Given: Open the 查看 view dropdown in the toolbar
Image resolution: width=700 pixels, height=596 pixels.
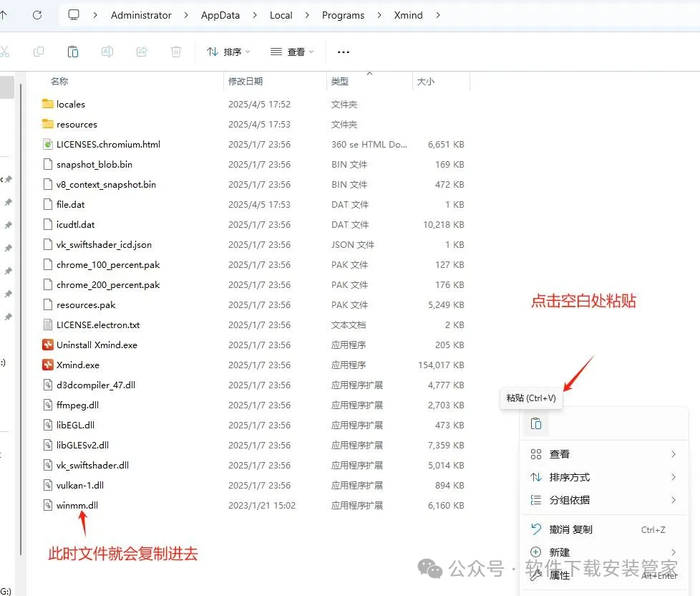Looking at the screenshot, I should click(292, 52).
